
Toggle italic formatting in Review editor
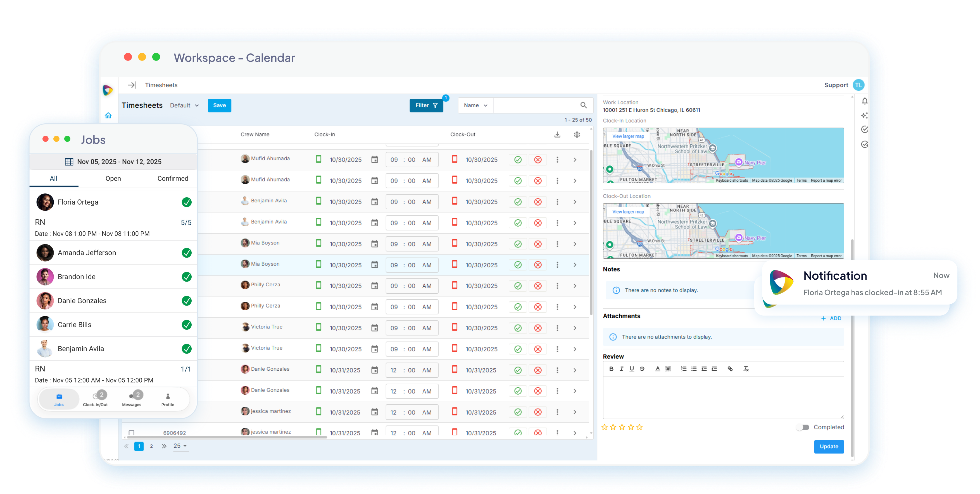(x=621, y=369)
